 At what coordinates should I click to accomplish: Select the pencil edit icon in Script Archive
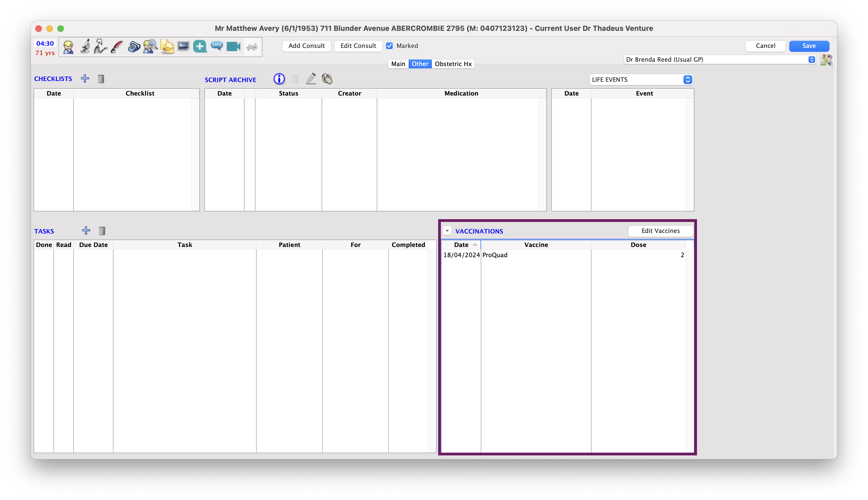(x=311, y=79)
